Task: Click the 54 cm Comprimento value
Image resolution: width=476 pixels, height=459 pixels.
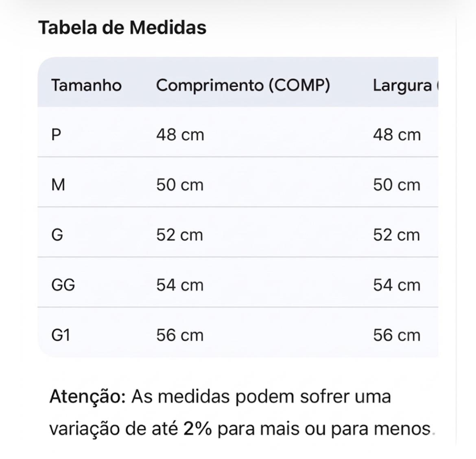Action: pyautogui.click(x=180, y=285)
